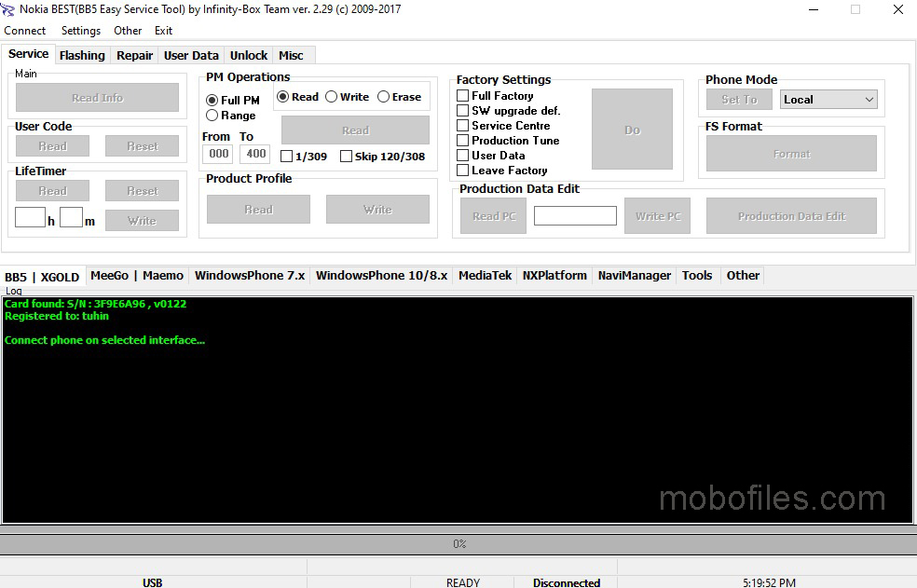Click User Code Read button
Screen dimensions: 917x588
52,146
